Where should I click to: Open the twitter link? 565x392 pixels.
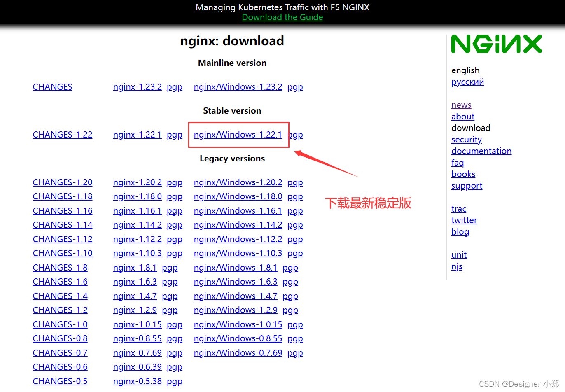464,220
